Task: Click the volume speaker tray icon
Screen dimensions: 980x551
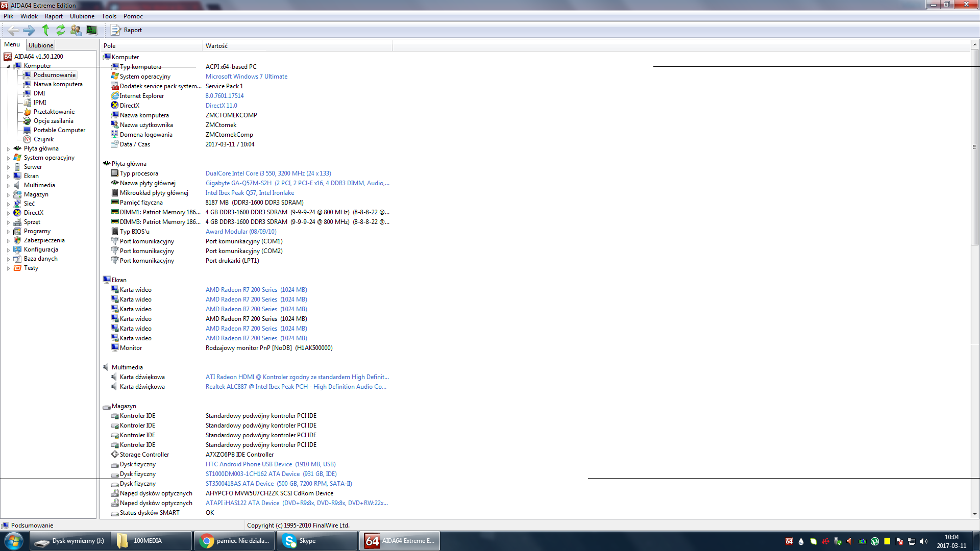Action: pos(923,541)
